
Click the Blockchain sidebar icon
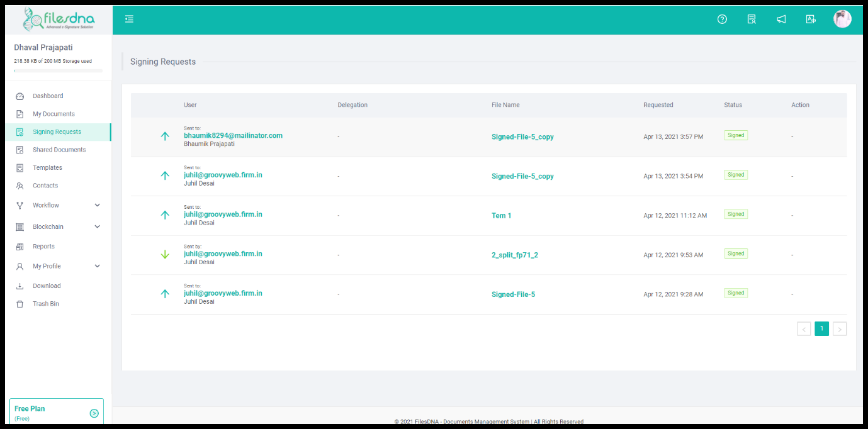[20, 226]
